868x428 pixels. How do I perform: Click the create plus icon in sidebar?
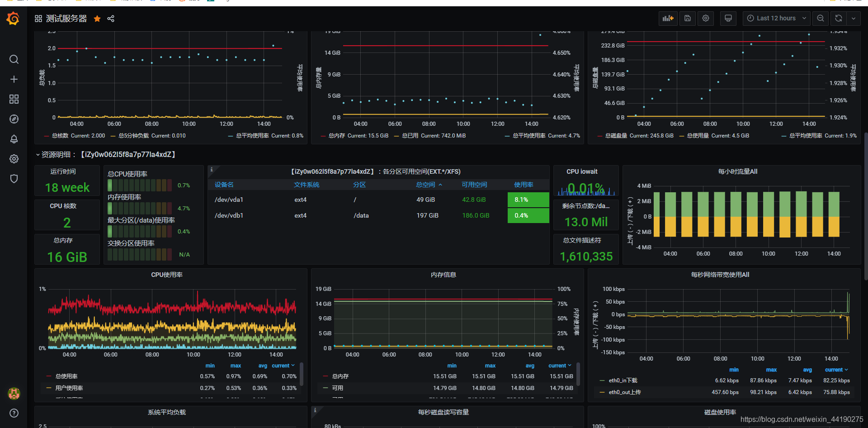coord(14,79)
